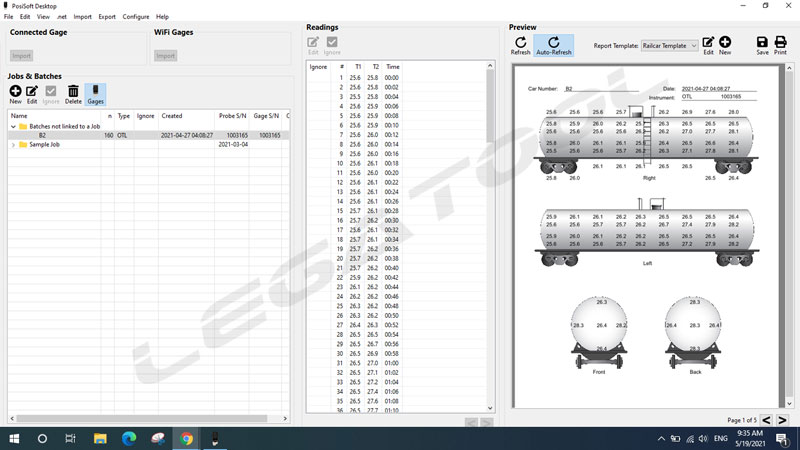The height and width of the screenshot is (450, 800).
Task: Sort by the Created column header
Action: 172,116
